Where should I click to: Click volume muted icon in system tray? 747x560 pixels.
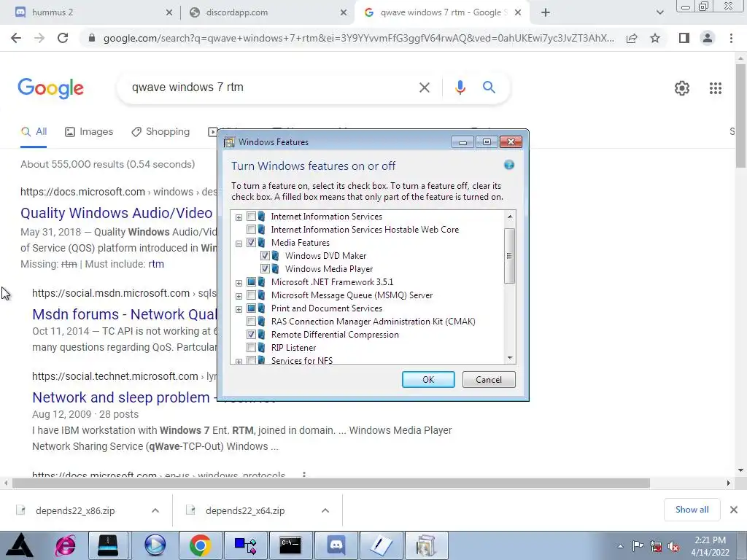(x=673, y=546)
